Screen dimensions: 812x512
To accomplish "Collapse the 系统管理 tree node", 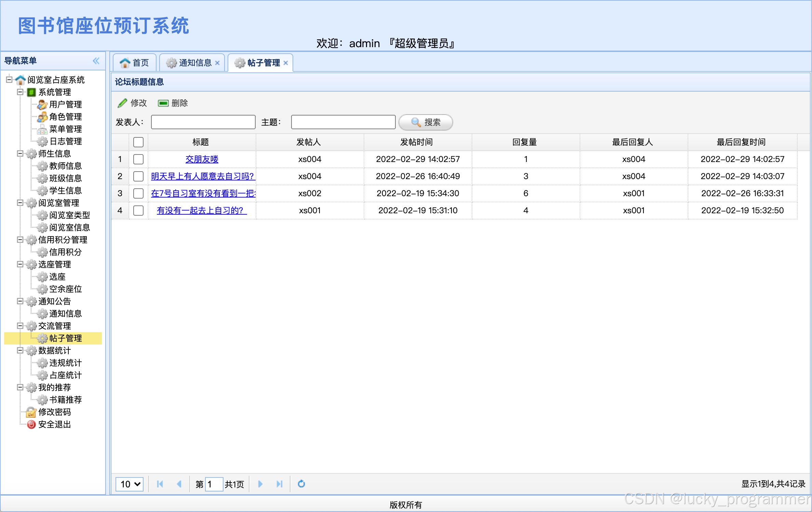I will (x=20, y=92).
